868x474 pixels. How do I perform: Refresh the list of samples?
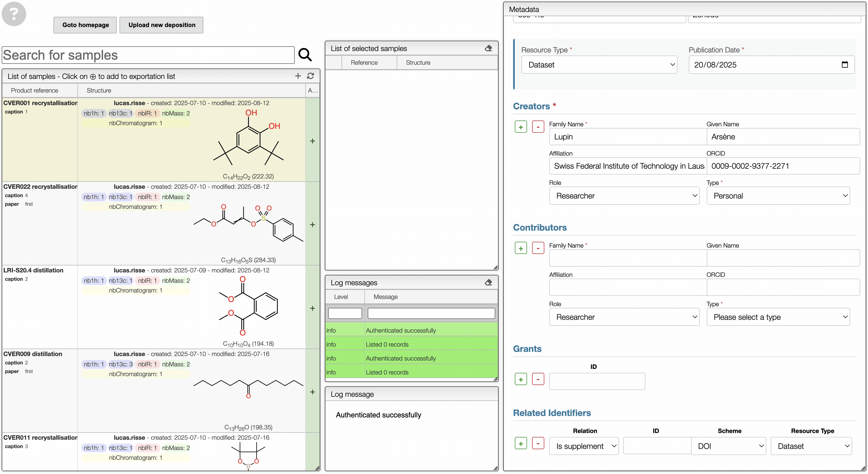click(x=311, y=76)
